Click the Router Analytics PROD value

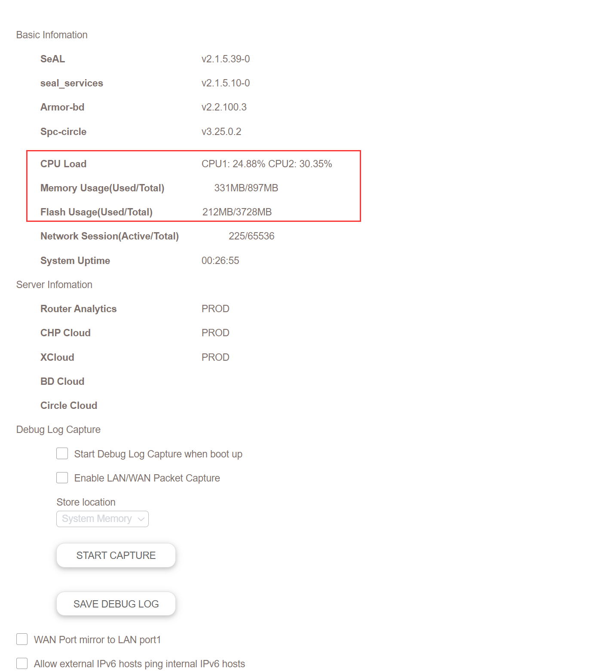click(215, 309)
